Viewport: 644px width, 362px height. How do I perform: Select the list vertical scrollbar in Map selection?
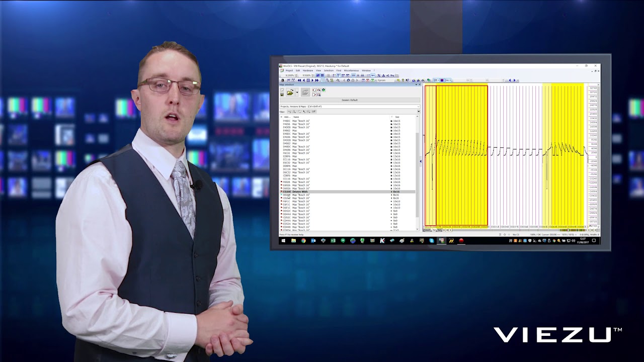(x=417, y=175)
